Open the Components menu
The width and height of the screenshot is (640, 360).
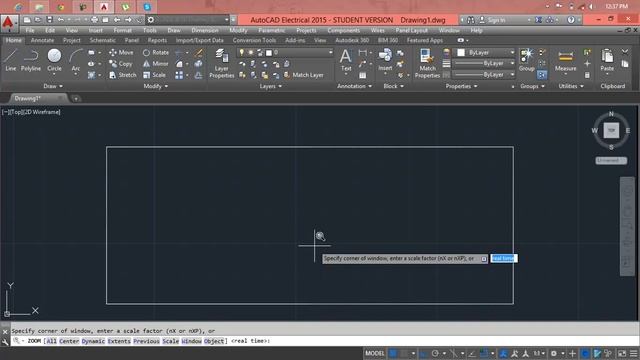point(343,31)
